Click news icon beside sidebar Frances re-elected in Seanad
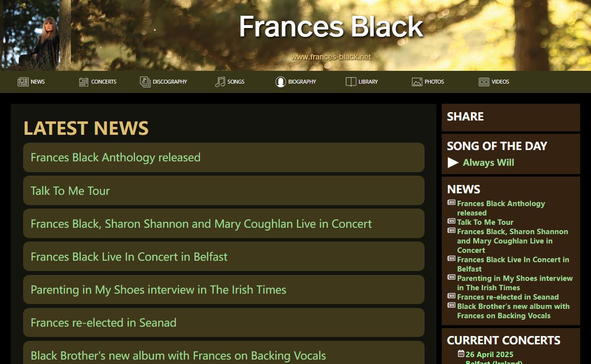 coord(451,296)
